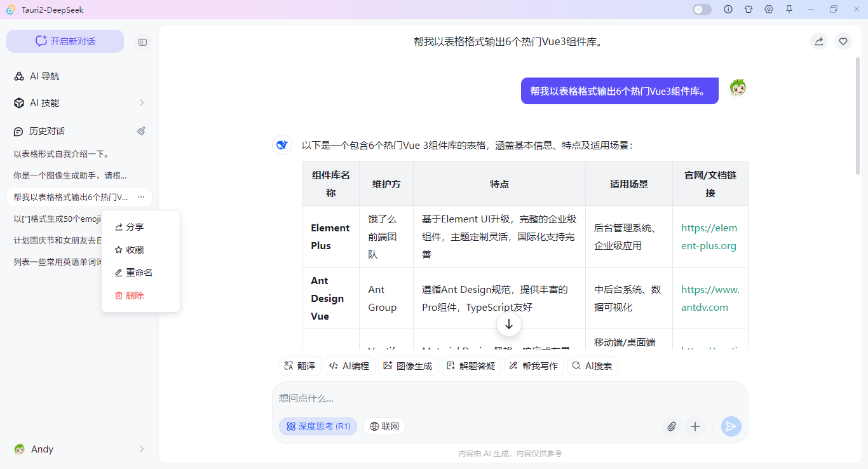Enable 联网 web search mode
The image size is (868, 469).
click(x=384, y=426)
